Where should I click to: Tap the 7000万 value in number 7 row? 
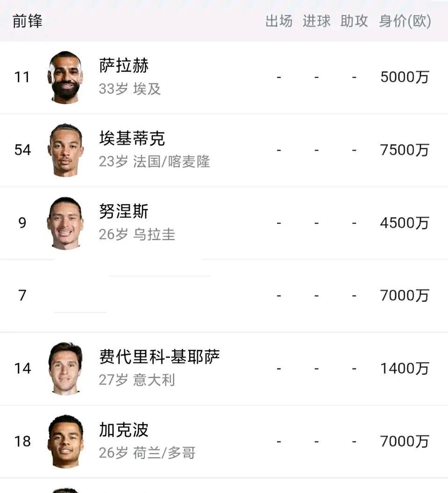pos(404,296)
